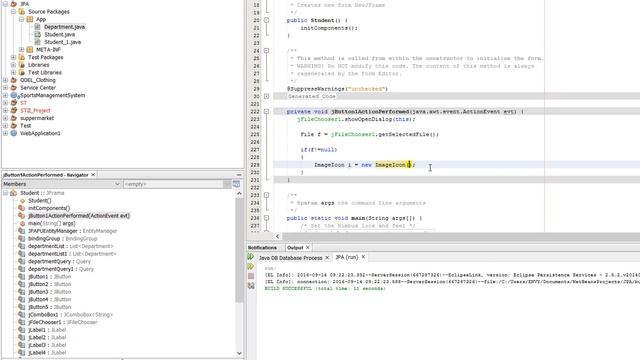This screenshot has height=360, width=640.
Task: Click the Navigator filter icon button
Action: (236, 184)
